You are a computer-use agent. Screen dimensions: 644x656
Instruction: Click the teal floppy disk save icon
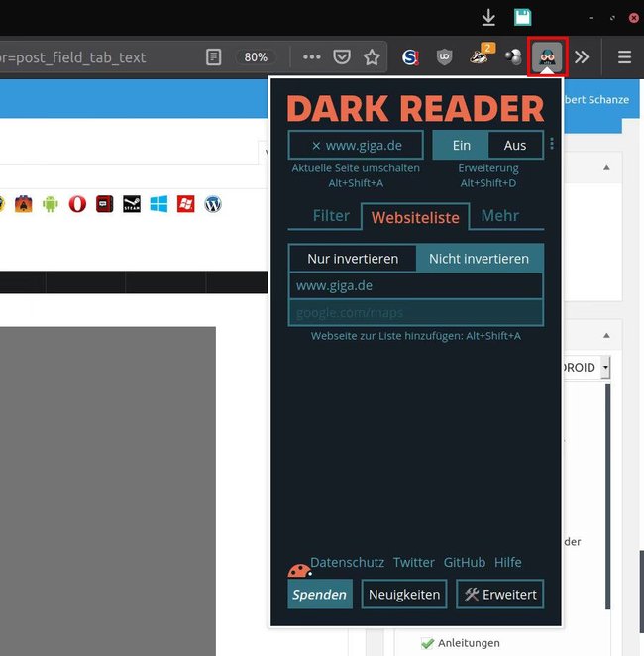(522, 17)
